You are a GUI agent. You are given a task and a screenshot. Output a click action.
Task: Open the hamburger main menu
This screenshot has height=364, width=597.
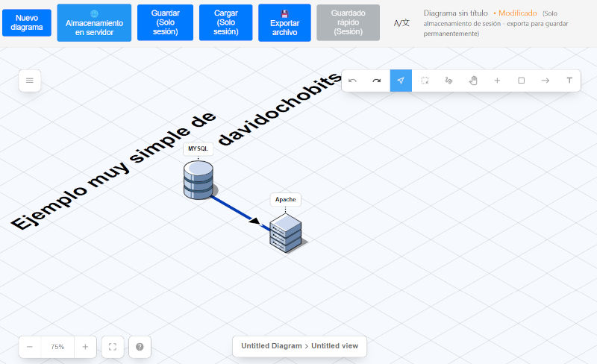(30, 81)
